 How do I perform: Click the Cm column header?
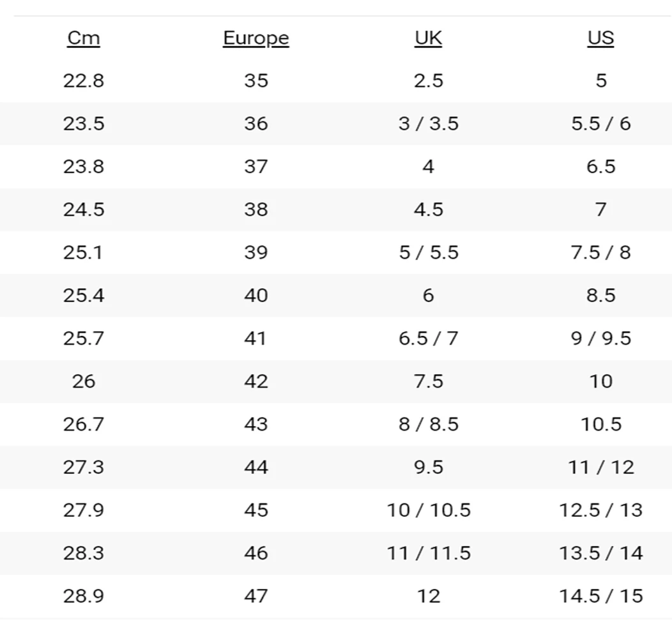pos(84,38)
